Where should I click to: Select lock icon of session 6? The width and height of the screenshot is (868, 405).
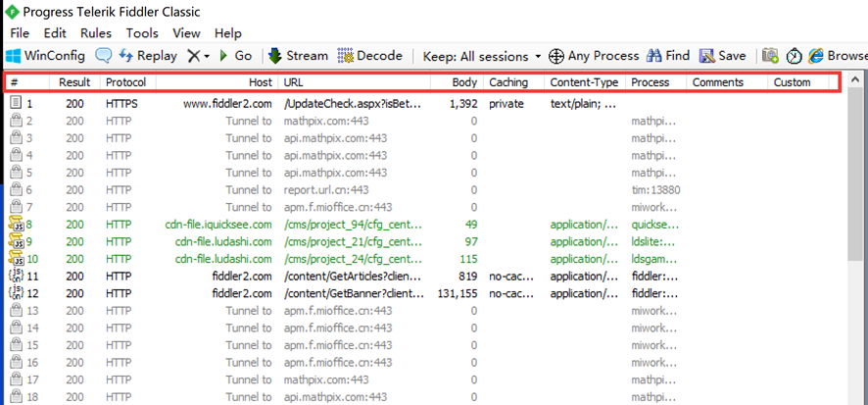pos(17,189)
